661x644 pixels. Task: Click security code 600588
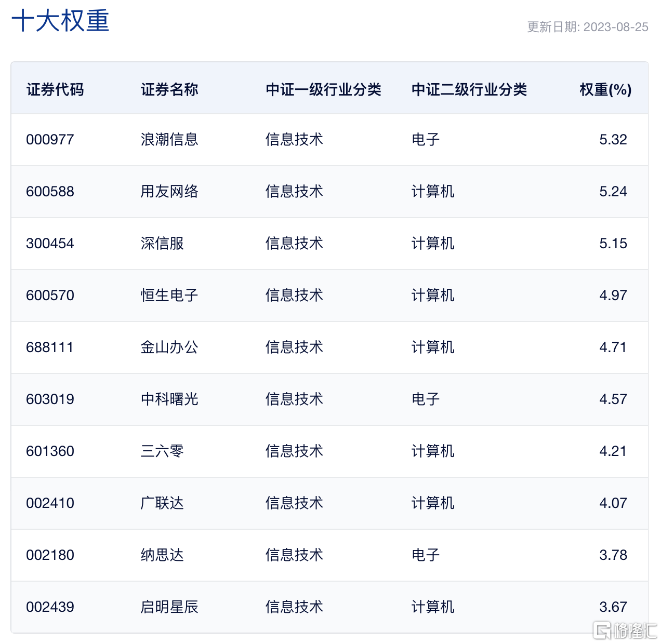click(x=50, y=192)
